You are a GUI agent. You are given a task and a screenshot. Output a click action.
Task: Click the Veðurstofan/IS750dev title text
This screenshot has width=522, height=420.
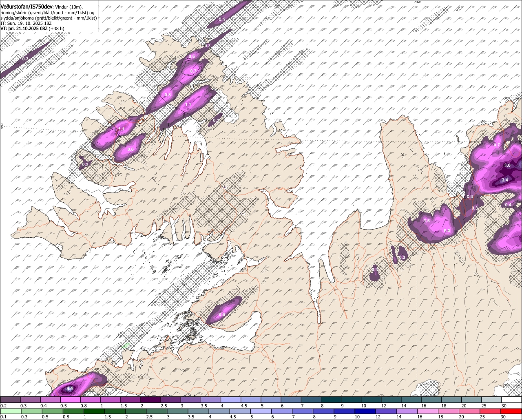tap(27, 7)
